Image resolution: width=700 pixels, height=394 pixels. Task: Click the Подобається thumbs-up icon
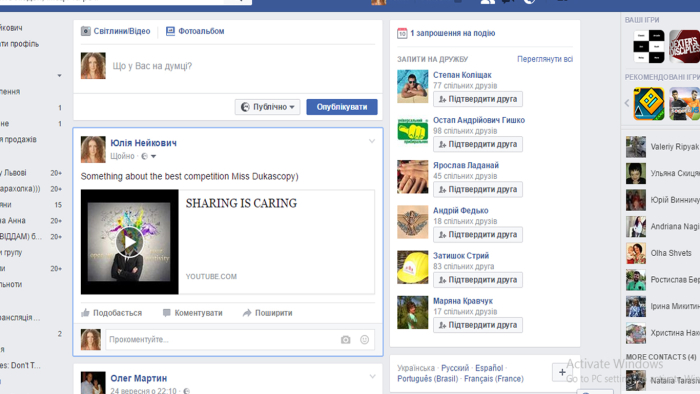click(85, 313)
